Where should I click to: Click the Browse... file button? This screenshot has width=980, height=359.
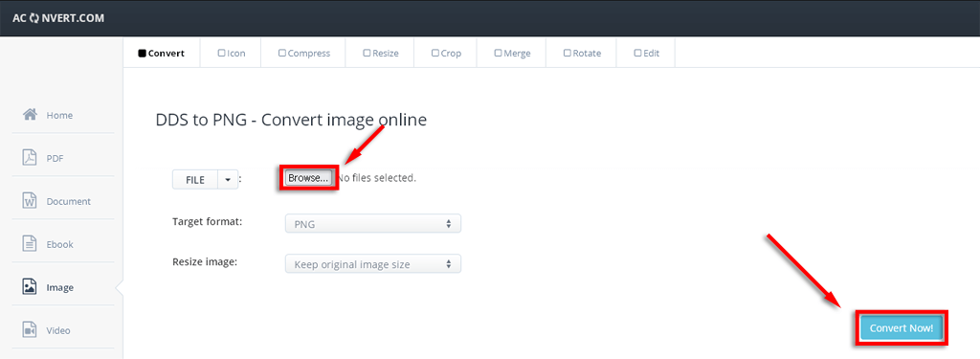308,178
